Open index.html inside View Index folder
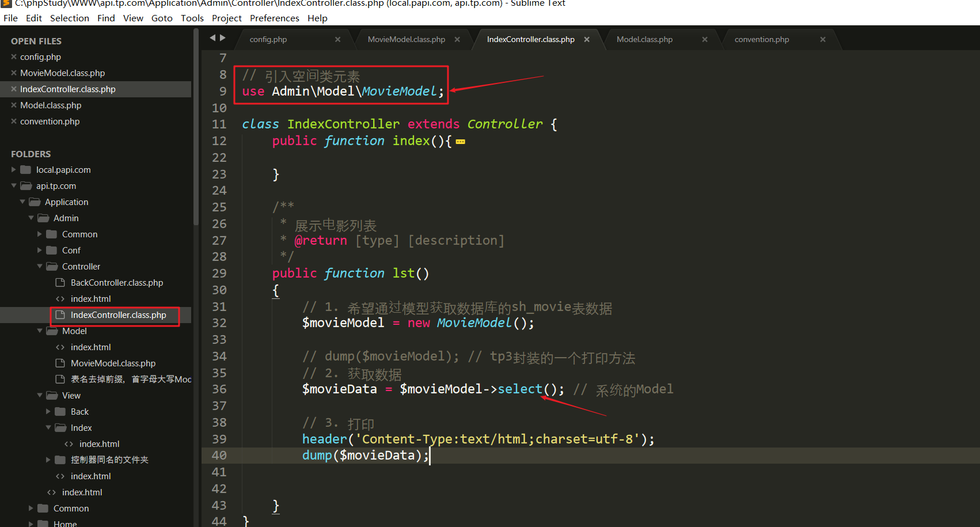This screenshot has width=980, height=527. [99, 444]
